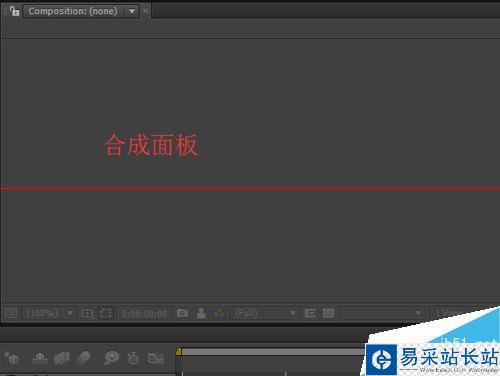Toggle the composition panel lock icon
Screen dimensions: 500x376
point(14,11)
